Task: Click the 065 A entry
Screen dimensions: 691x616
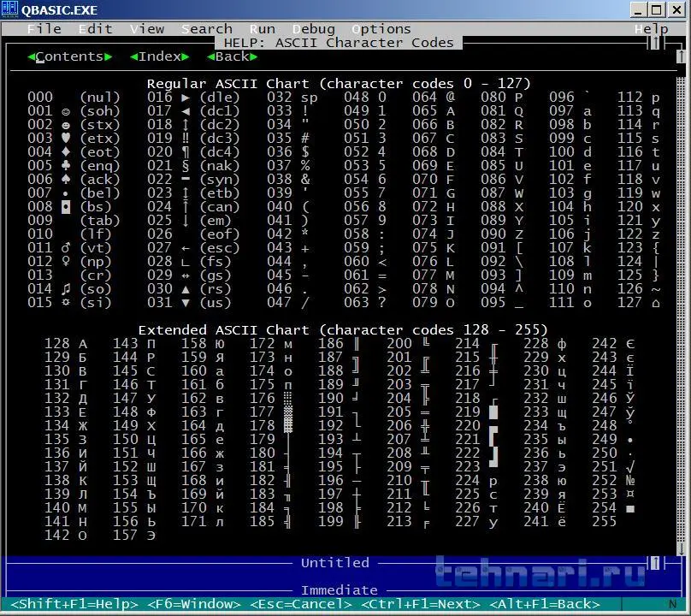Action: (434, 110)
